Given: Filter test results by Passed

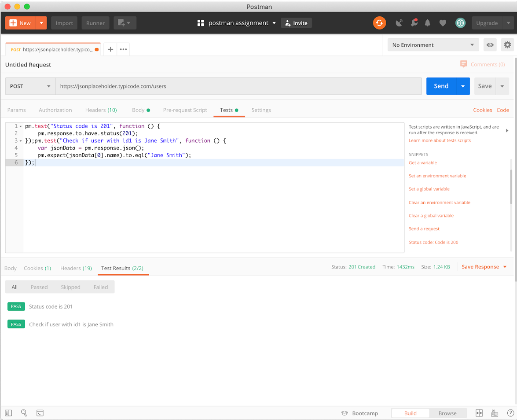Looking at the screenshot, I should coord(39,287).
